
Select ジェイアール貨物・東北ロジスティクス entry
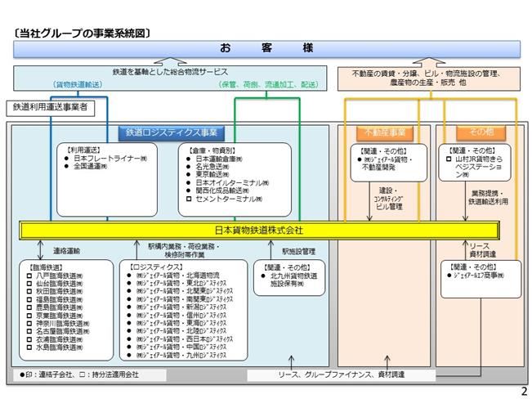(x=177, y=284)
